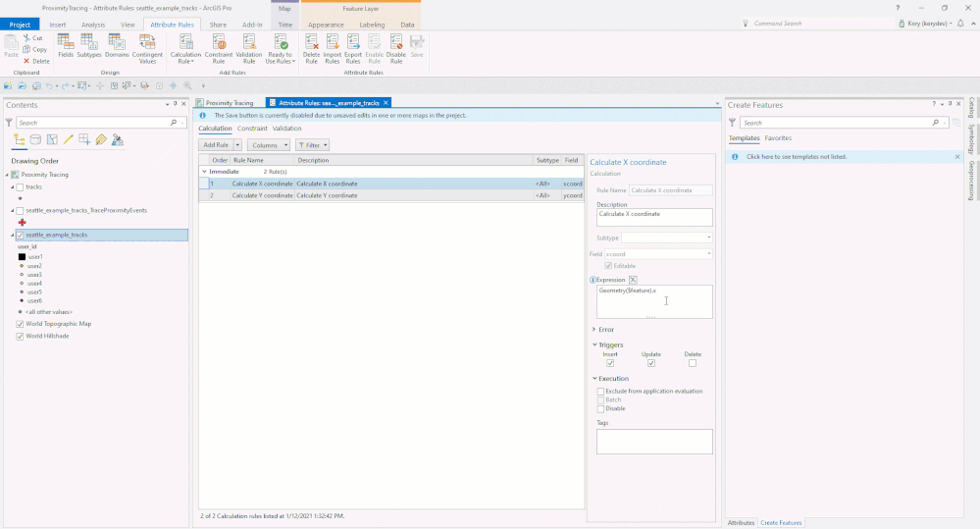Open Favorites tab in Create Features
This screenshot has width=980, height=529.
(778, 138)
